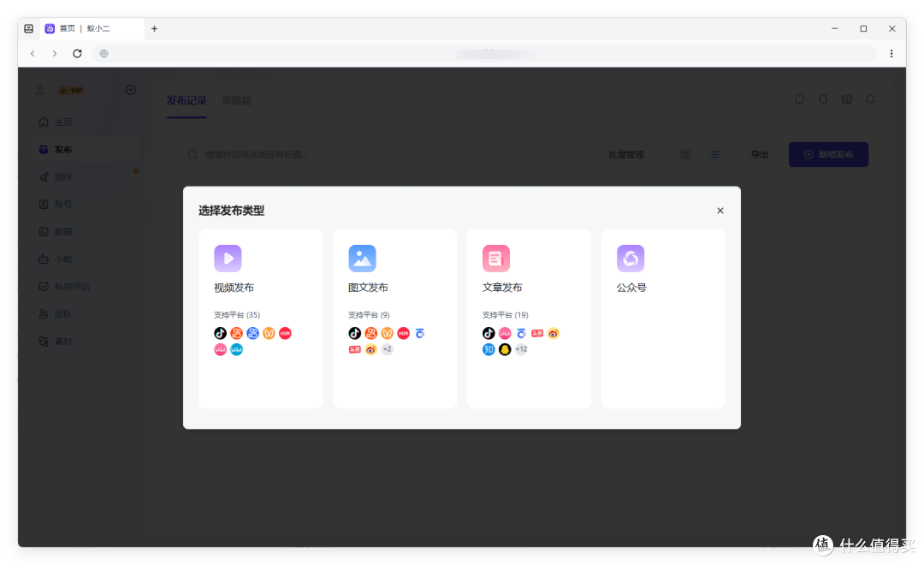This screenshot has width=924, height=565.
Task: Click blue bilibili icon in 视频发布 card
Action: coord(236,349)
